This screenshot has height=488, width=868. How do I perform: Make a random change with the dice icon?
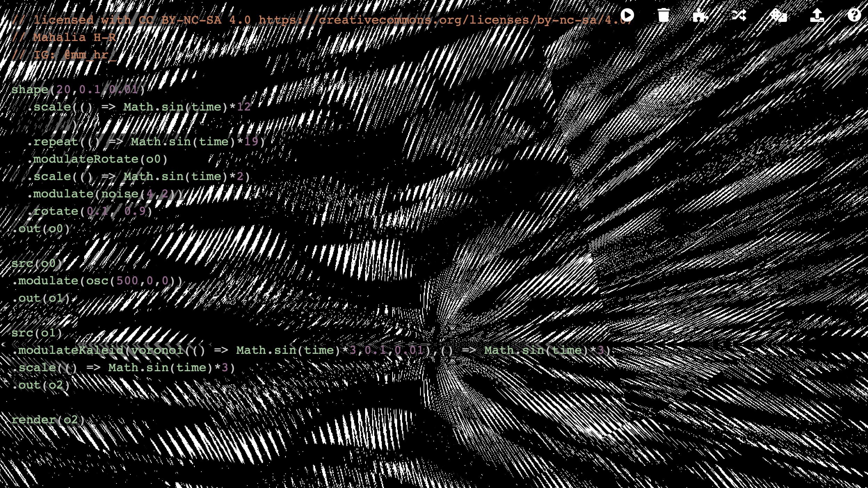click(x=778, y=15)
